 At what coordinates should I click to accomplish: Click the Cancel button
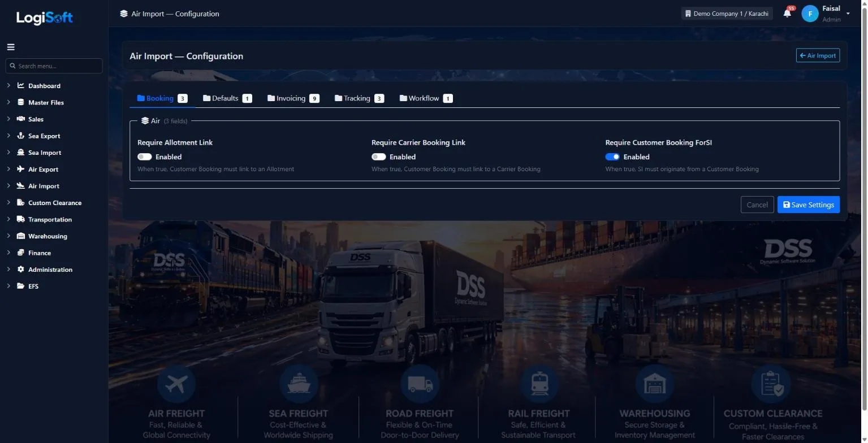click(757, 205)
